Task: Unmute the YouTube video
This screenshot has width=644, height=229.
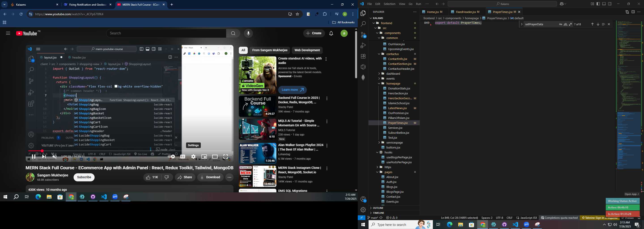Action: (x=55, y=157)
